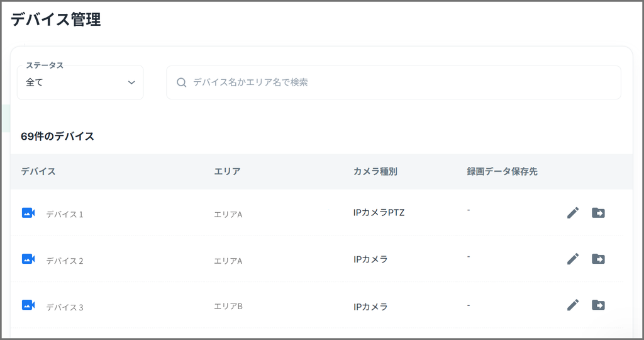Click the デバイス column header
This screenshot has width=644, height=340.
click(38, 171)
